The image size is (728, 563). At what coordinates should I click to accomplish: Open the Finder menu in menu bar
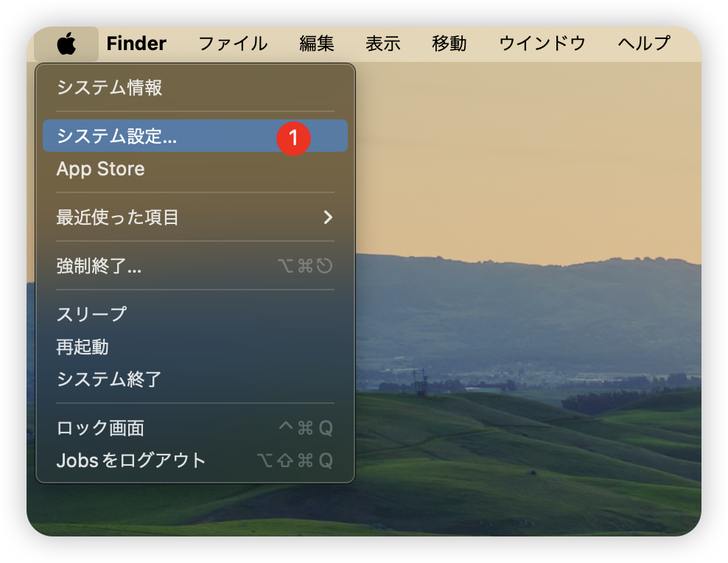click(x=136, y=44)
